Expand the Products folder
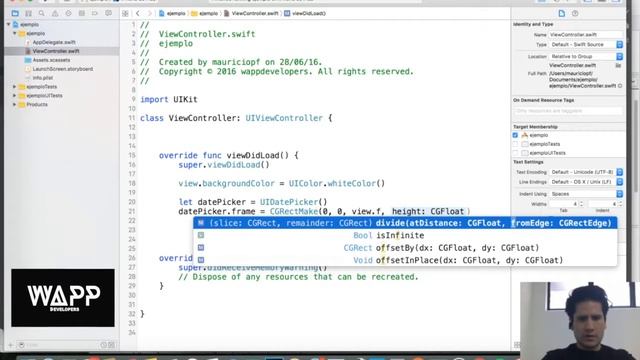 (15, 104)
